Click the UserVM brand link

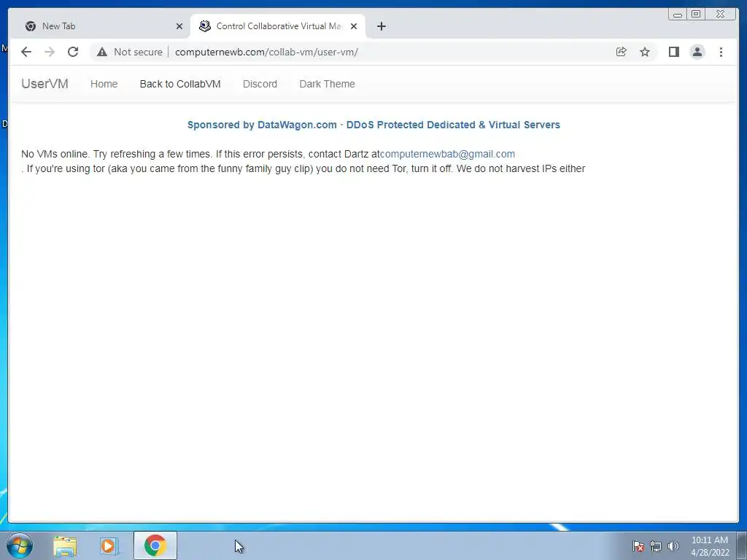click(44, 84)
